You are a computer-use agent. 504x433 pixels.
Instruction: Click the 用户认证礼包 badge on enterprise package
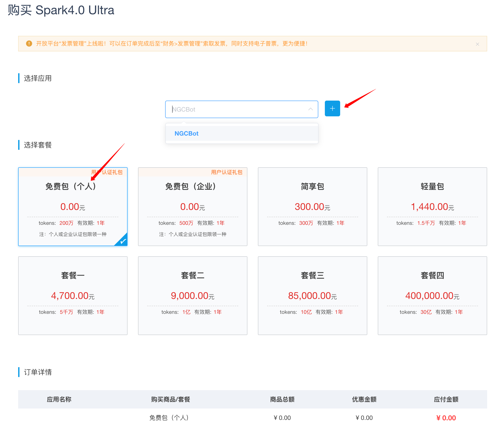click(226, 172)
